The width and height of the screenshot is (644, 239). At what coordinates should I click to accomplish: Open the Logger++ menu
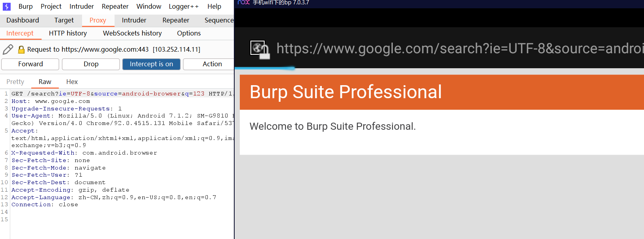(x=184, y=7)
